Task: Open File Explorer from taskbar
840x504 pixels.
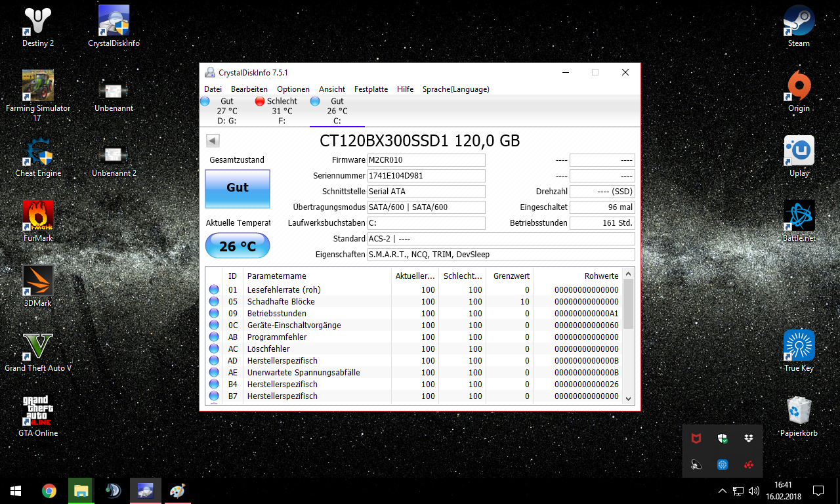Action: tap(81, 491)
